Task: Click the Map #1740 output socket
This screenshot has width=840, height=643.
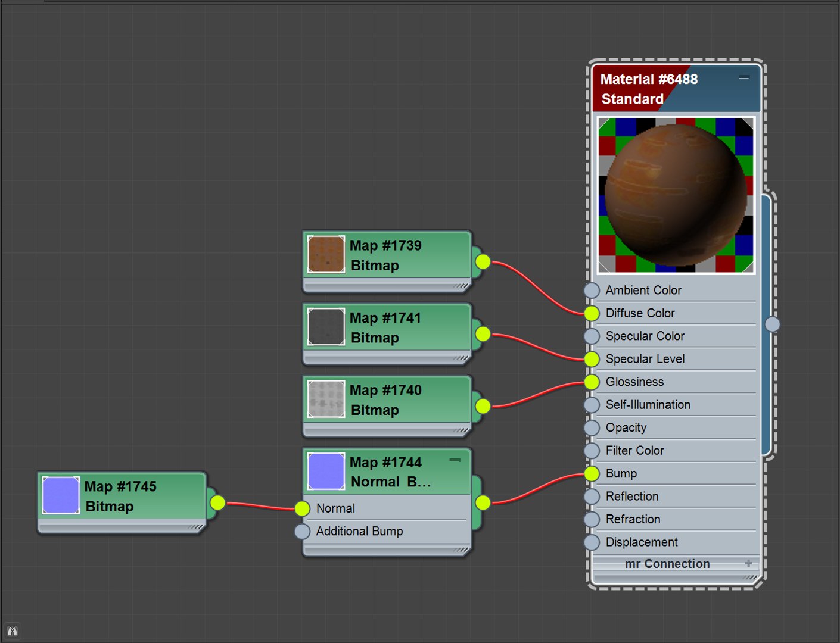Action: [x=483, y=407]
